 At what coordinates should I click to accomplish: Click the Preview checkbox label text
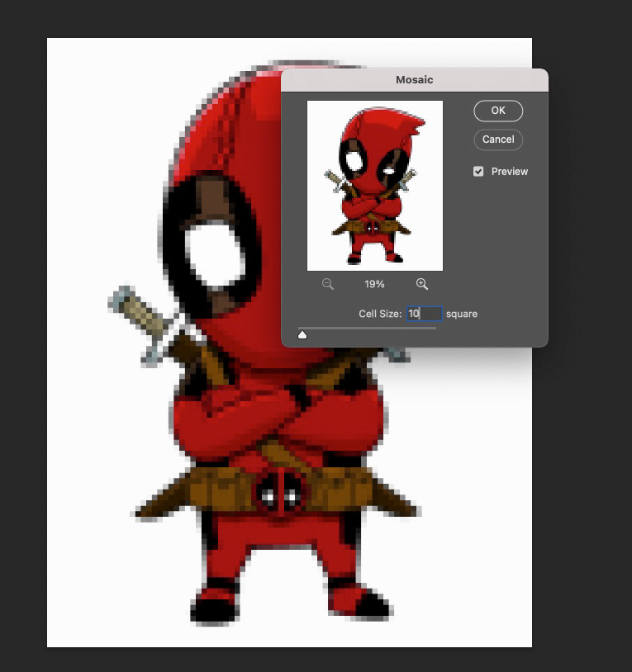click(510, 172)
